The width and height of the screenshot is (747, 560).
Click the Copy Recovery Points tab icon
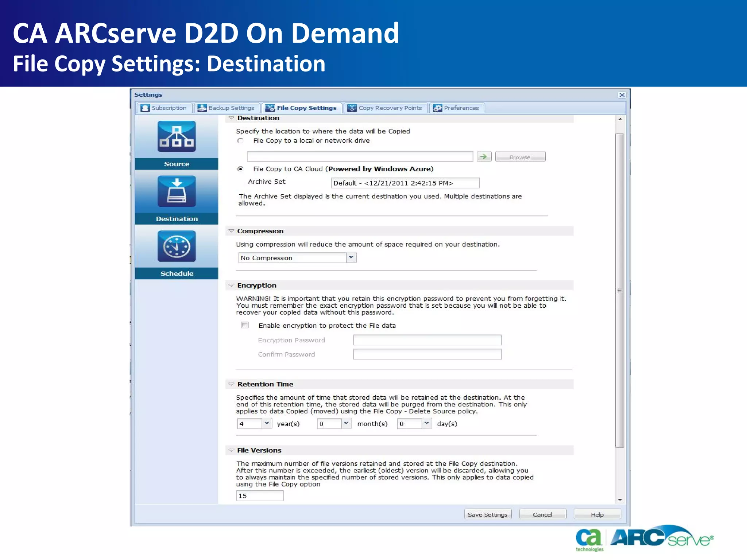352,108
